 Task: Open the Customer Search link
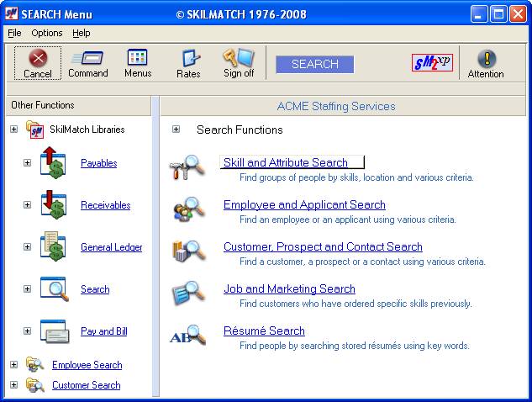pos(87,385)
